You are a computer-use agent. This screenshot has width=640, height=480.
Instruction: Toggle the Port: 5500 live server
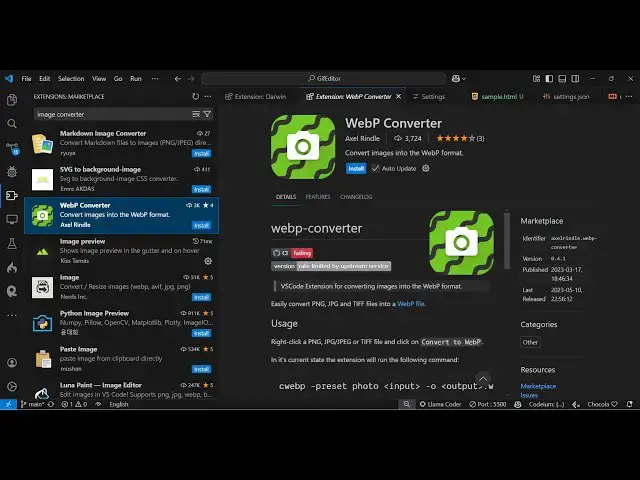pos(487,404)
